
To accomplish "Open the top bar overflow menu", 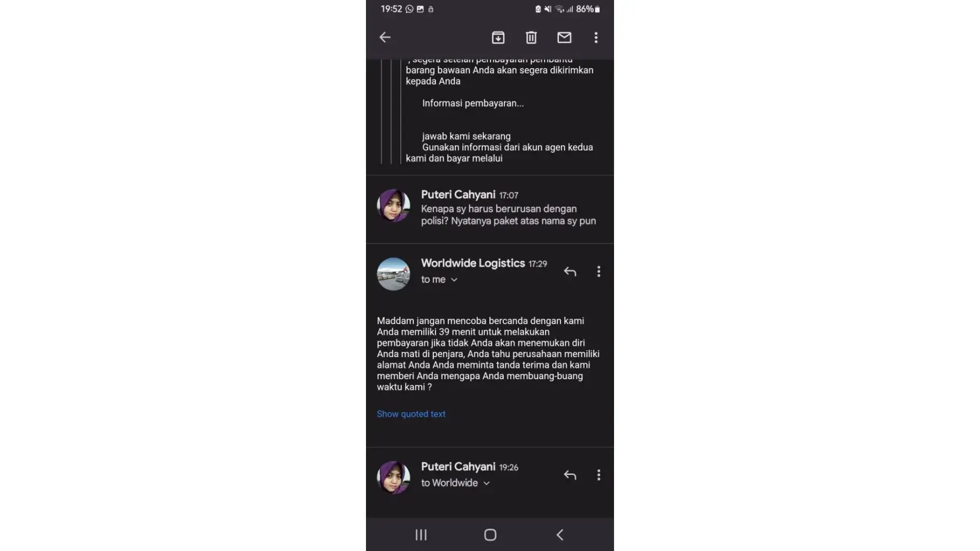I will click(x=596, y=37).
